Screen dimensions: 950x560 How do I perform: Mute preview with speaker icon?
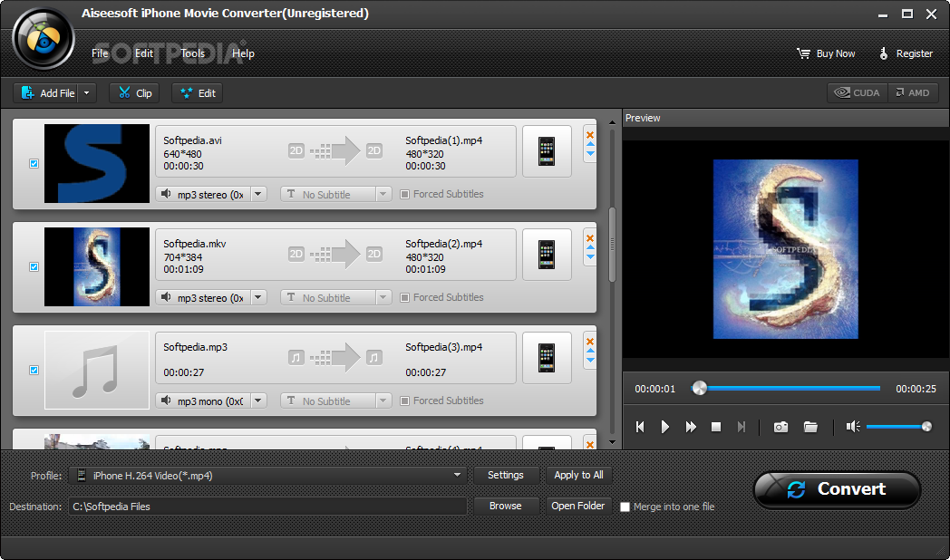853,427
